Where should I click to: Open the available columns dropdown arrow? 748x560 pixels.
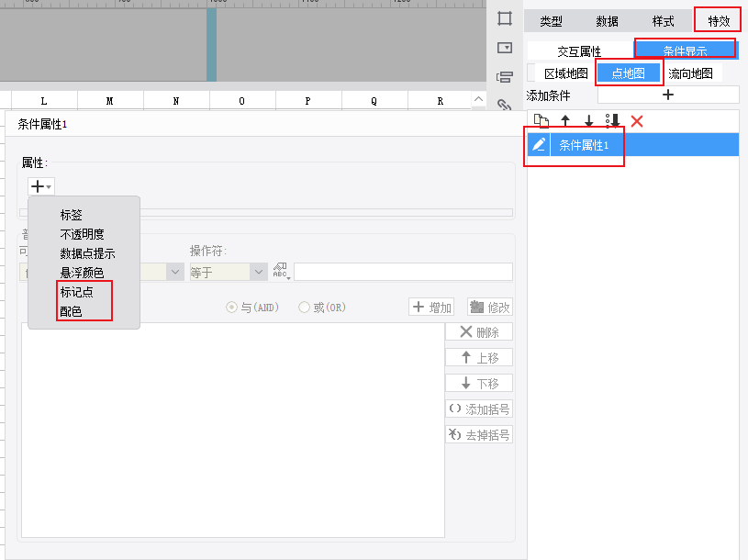[x=175, y=272]
